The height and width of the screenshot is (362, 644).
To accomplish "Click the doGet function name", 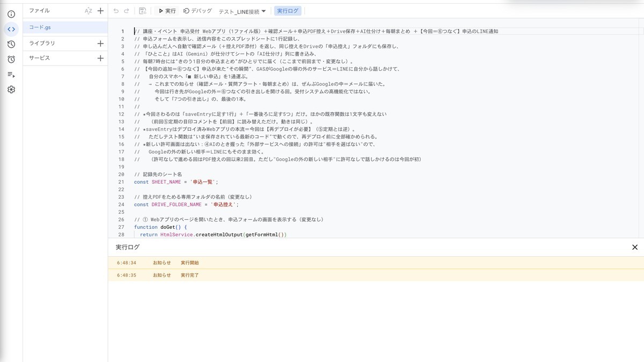I will click(167, 227).
